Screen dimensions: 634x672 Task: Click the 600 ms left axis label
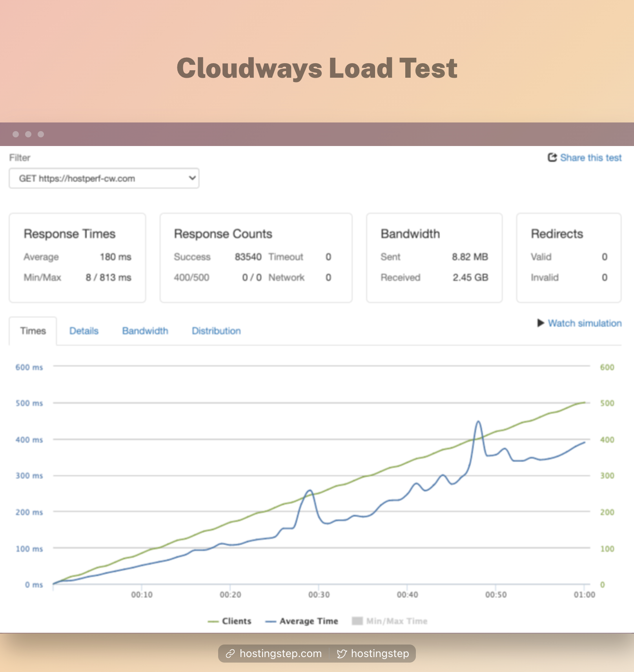(29, 367)
